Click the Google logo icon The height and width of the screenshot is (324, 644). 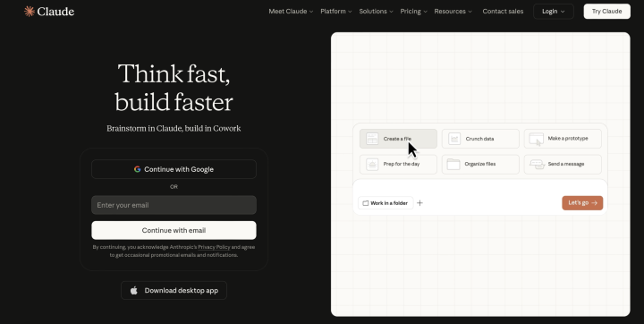click(137, 169)
